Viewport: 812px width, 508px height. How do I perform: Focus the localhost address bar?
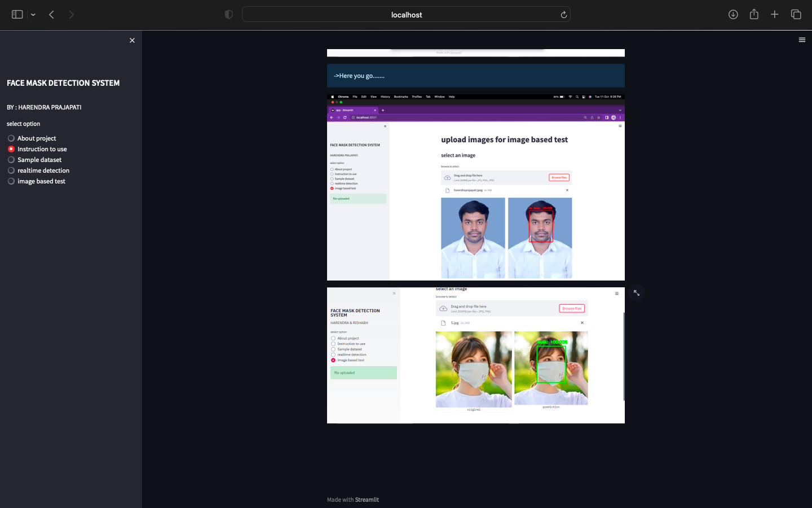click(406, 15)
